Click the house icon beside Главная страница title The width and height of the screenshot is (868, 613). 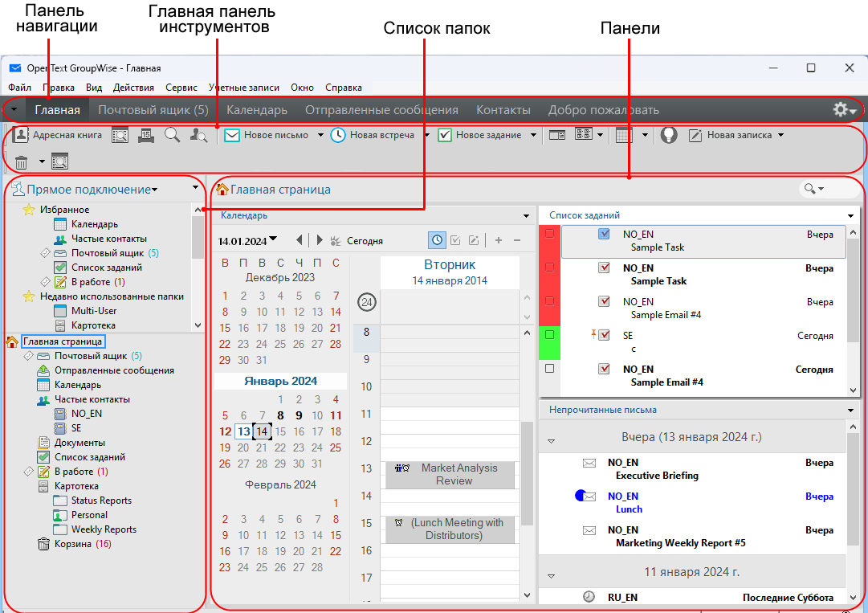[x=222, y=190]
